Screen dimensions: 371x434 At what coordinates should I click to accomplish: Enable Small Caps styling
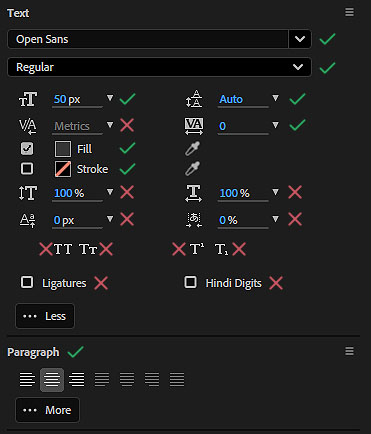pyautogui.click(x=88, y=249)
